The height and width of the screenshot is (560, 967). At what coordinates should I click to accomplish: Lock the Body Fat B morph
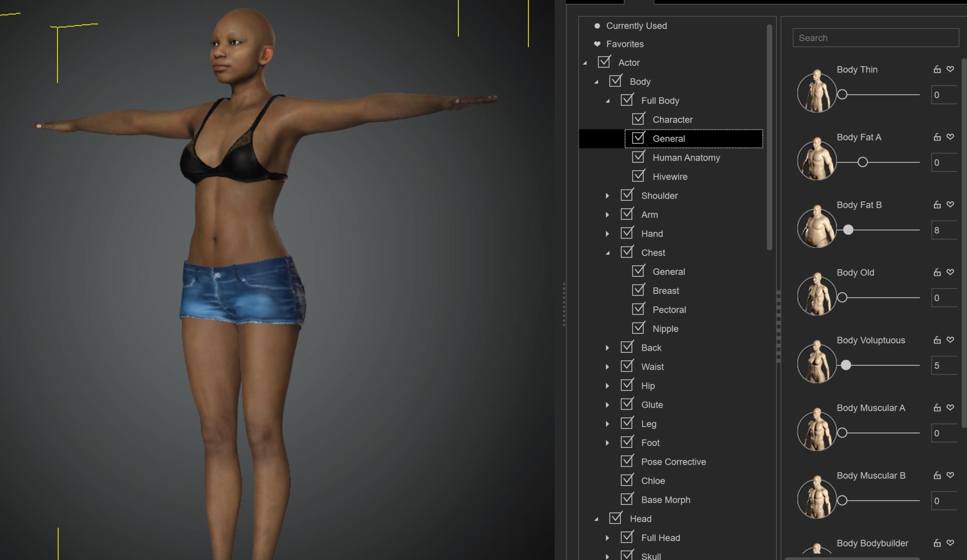pyautogui.click(x=937, y=204)
